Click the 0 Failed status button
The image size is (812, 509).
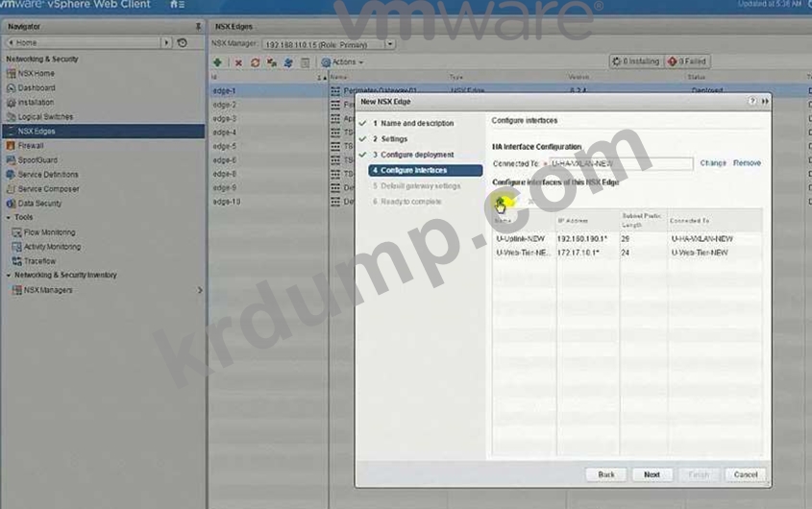tap(688, 61)
